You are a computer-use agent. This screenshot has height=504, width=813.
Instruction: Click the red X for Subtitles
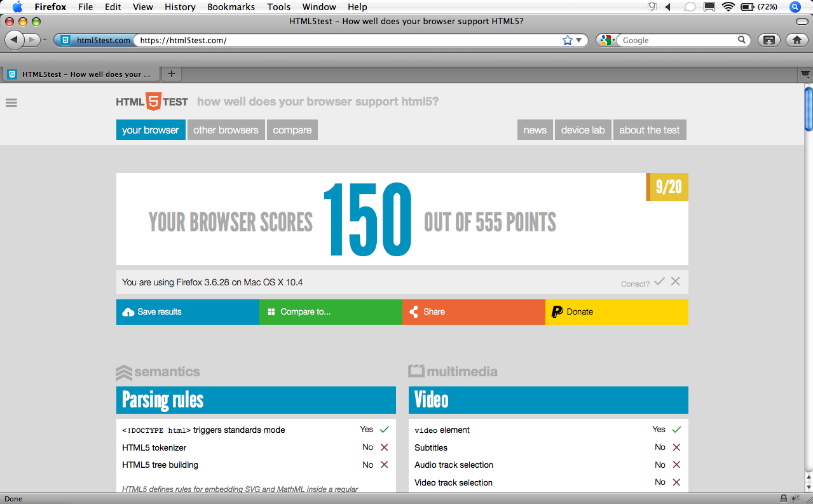click(x=676, y=447)
